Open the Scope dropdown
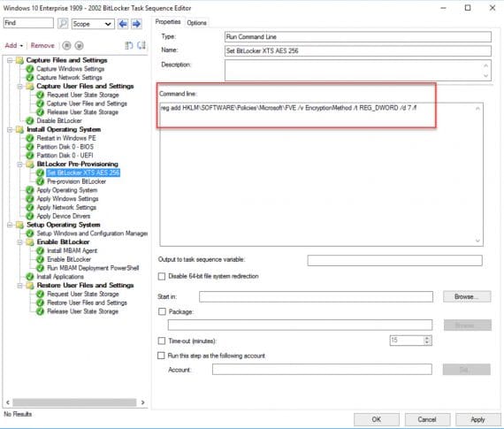This screenshot has height=429, width=504. tap(93, 24)
